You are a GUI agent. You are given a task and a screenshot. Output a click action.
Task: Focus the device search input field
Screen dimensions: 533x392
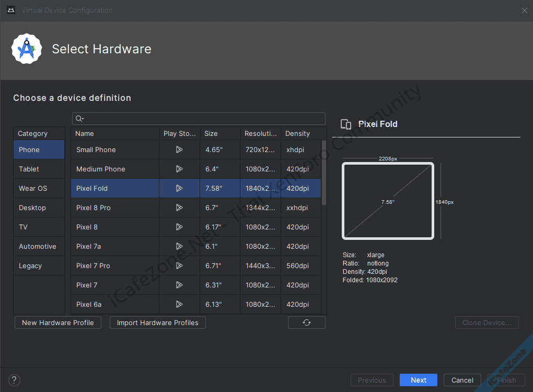tap(204, 119)
